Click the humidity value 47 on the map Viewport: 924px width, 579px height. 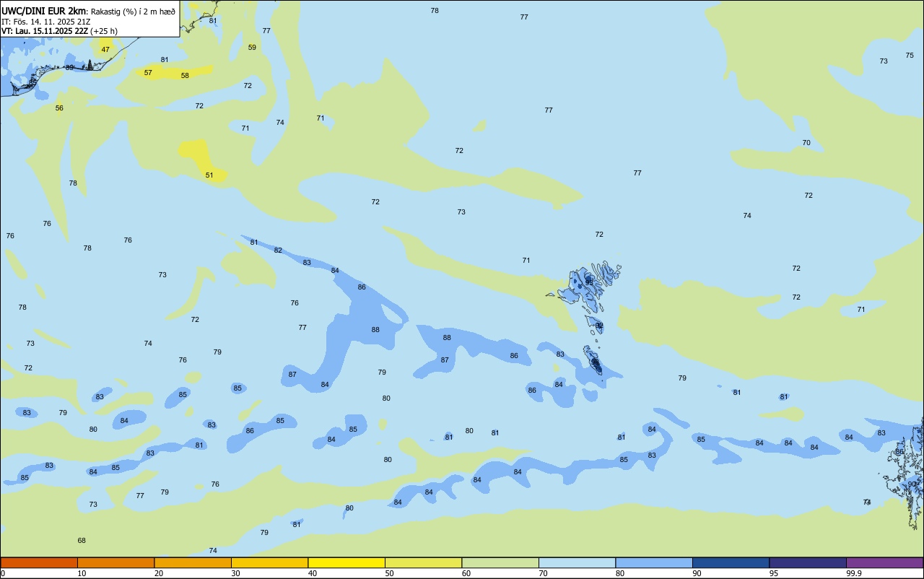[105, 50]
